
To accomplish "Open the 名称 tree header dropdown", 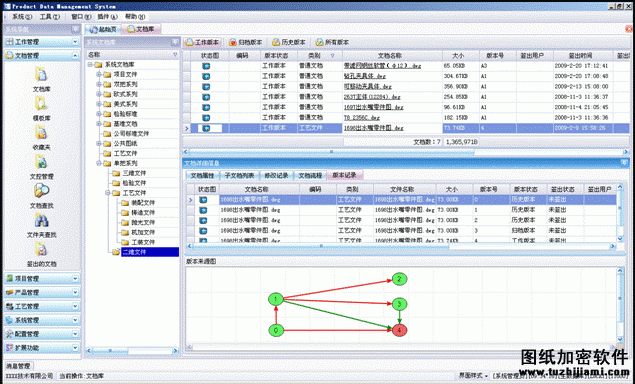I will click(175, 55).
